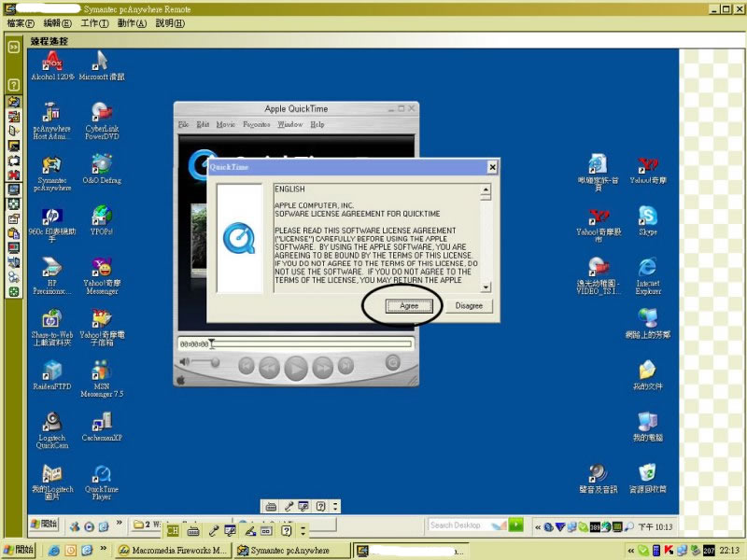
Task: Open the YPOPs! desktop shortcut
Action: [102, 221]
